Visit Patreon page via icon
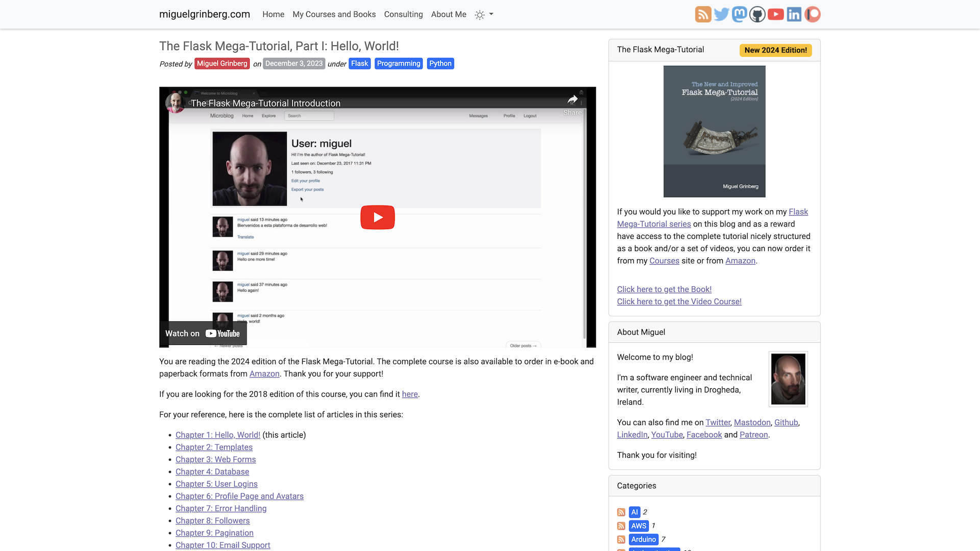 tap(813, 14)
